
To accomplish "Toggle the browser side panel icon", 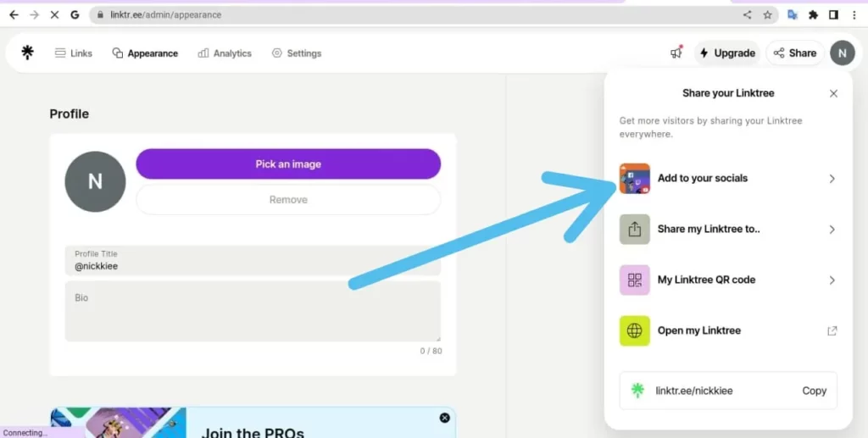I will (834, 15).
